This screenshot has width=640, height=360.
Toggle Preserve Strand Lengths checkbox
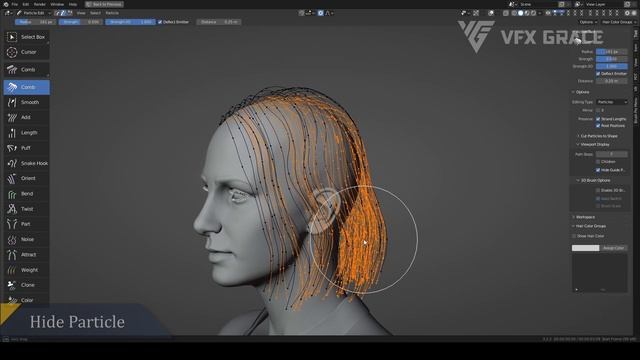click(x=598, y=119)
